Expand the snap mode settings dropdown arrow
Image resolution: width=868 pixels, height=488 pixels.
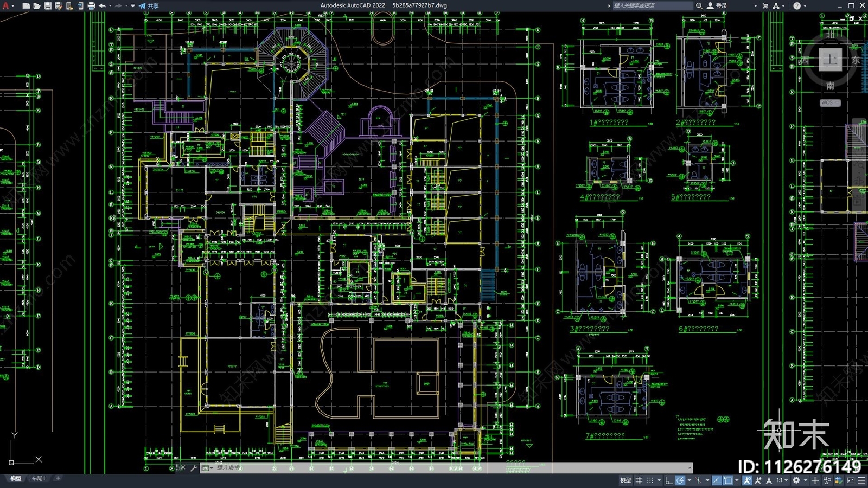[659, 480]
